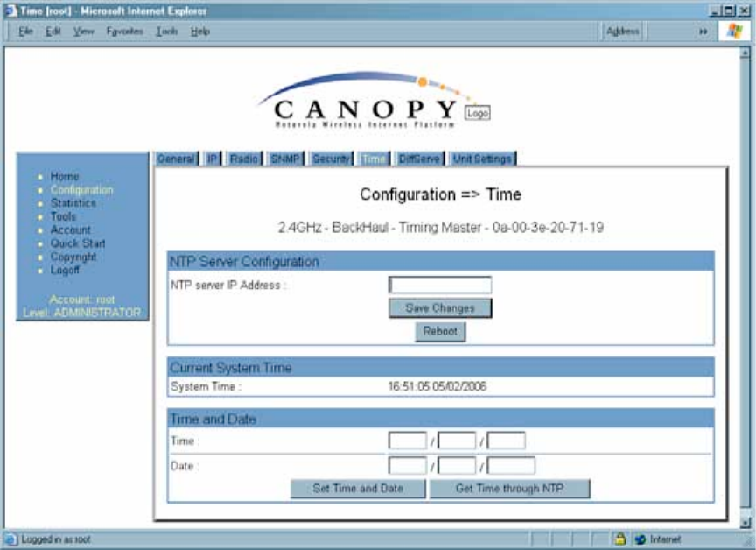Screen dimensions: 756x550
Task: Open the Statistics sidebar link
Action: point(73,202)
